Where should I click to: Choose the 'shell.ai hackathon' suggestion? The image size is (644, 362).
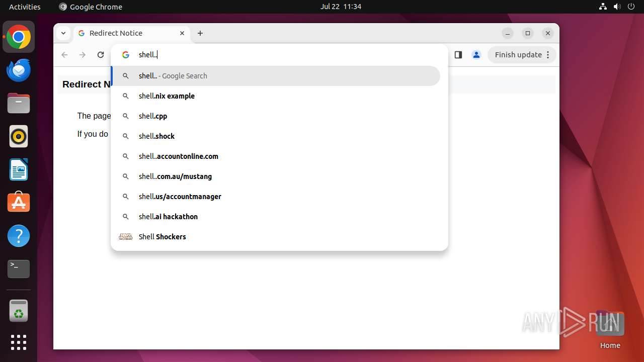click(276, 217)
